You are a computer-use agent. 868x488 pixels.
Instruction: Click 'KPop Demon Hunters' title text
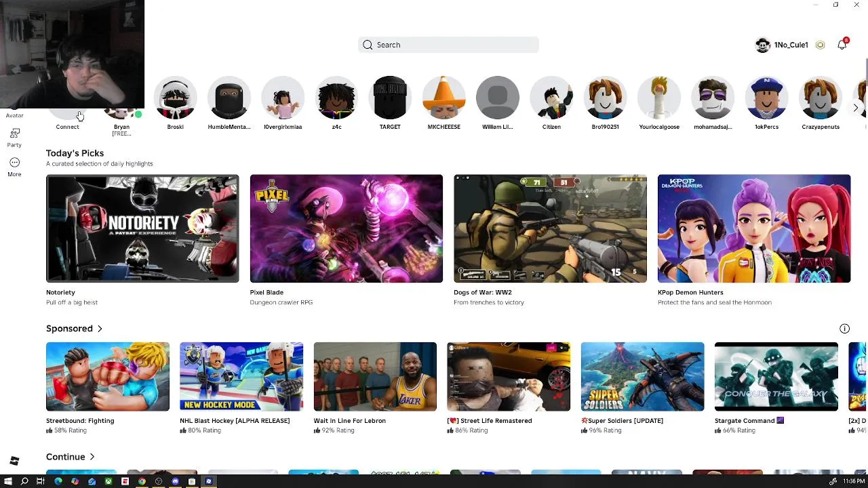tap(690, 293)
